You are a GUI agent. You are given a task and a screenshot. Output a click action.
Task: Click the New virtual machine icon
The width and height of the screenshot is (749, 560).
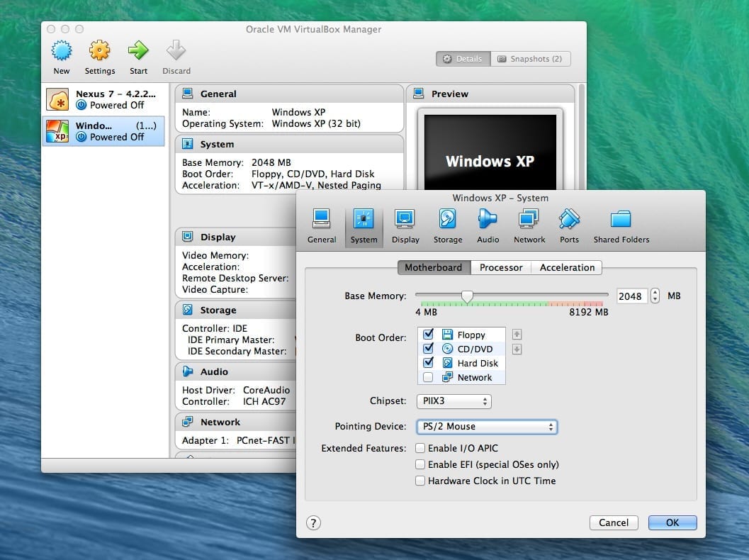click(62, 50)
